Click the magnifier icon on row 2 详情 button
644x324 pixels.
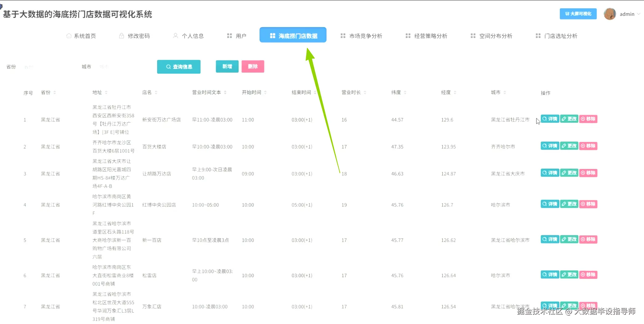pos(544,146)
